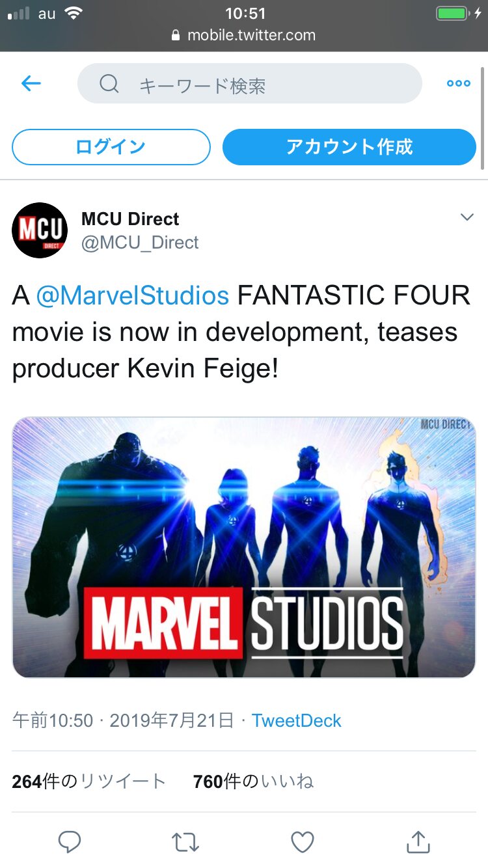Viewport: 488px width, 868px height.
Task: Click the reply speech bubble icon
Action: pos(69,841)
